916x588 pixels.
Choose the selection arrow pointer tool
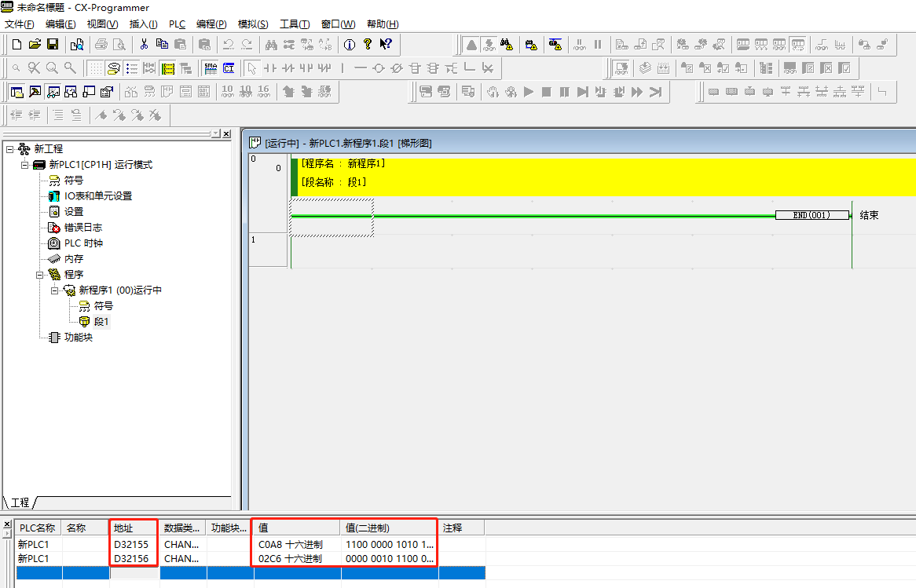click(252, 68)
